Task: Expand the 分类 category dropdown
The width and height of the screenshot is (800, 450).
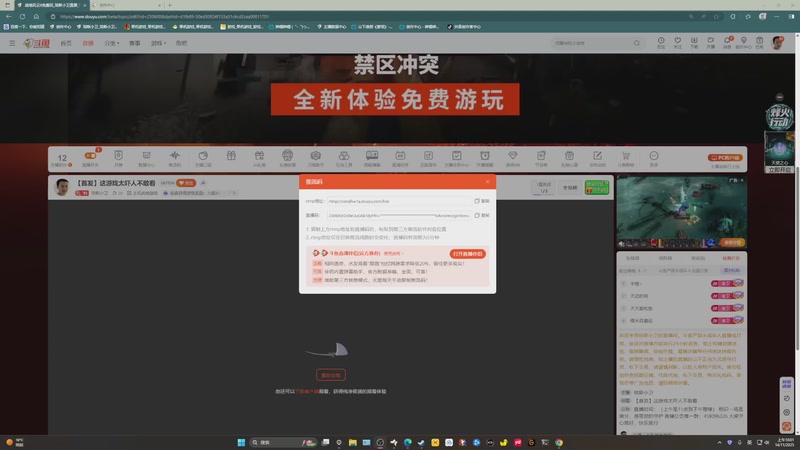Action: tap(112, 43)
